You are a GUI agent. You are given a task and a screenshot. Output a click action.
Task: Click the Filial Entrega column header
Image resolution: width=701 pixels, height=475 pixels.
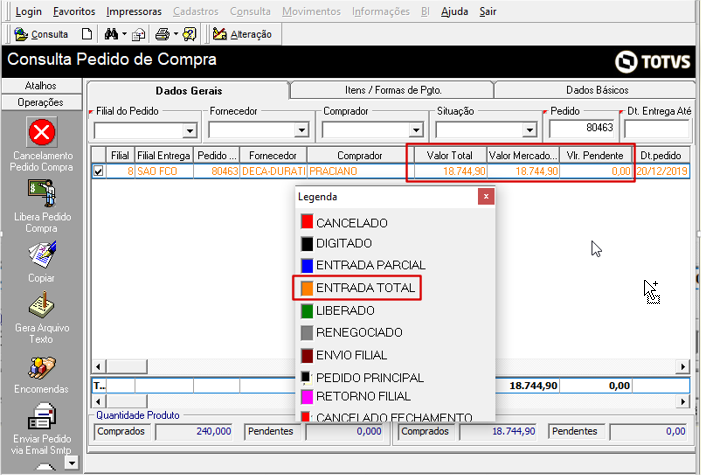pos(164,155)
